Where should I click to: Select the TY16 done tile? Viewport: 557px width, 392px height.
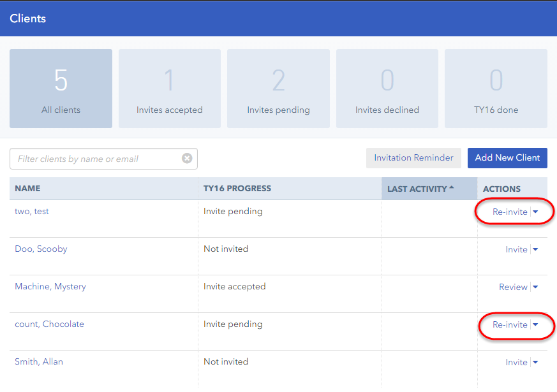[496, 89]
